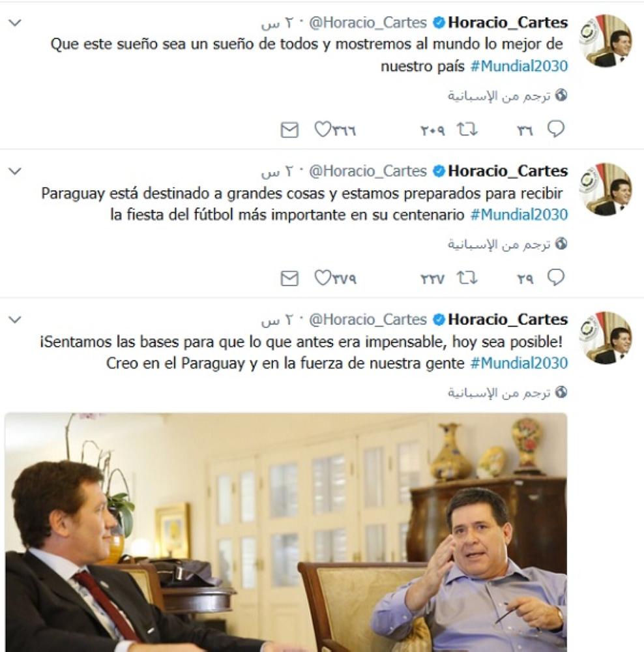Screen dimensions: 644x652
Task: Like the 'Paraguay está destinado' tweet
Action: coord(323,278)
